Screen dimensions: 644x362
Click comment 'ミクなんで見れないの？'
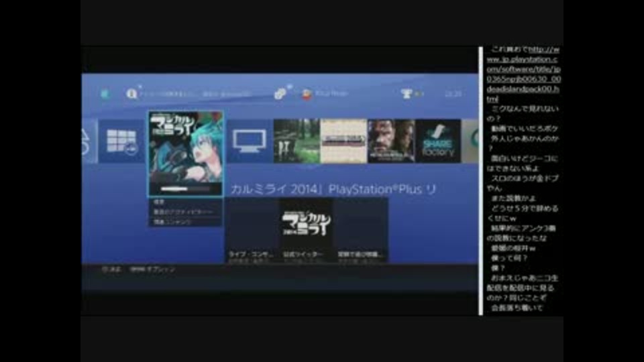pyautogui.click(x=523, y=114)
